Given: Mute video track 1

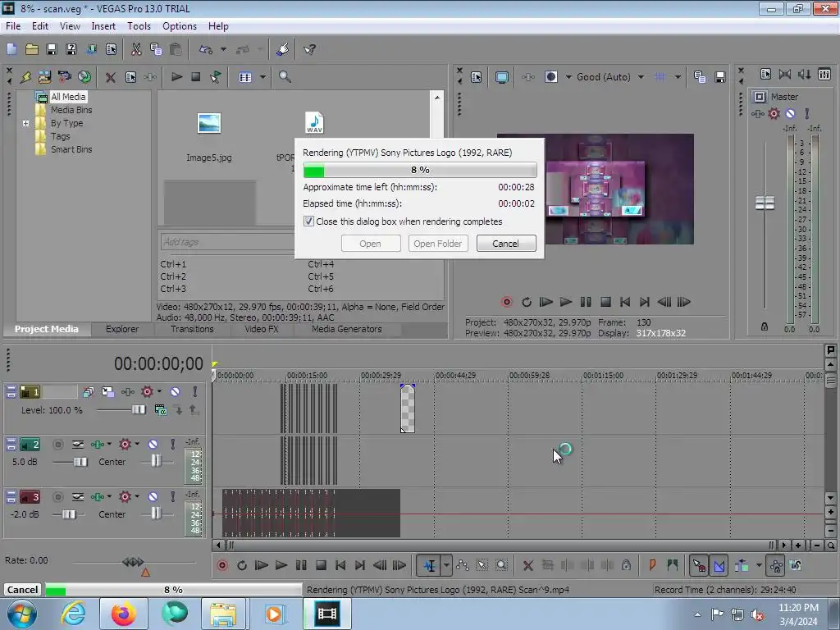Looking at the screenshot, I should [176, 392].
